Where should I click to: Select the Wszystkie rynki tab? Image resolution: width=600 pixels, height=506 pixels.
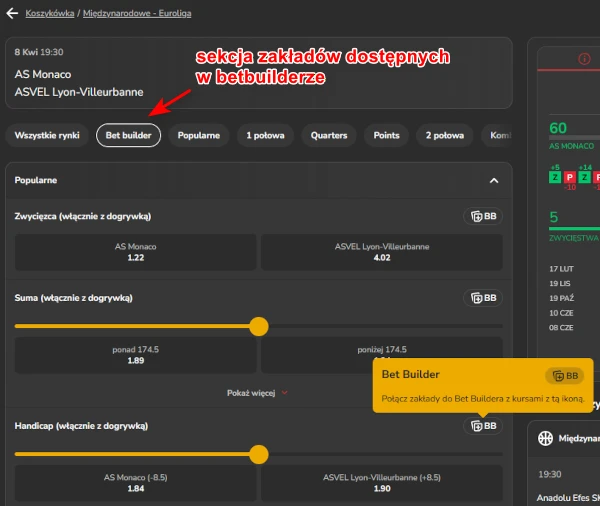pos(47,135)
